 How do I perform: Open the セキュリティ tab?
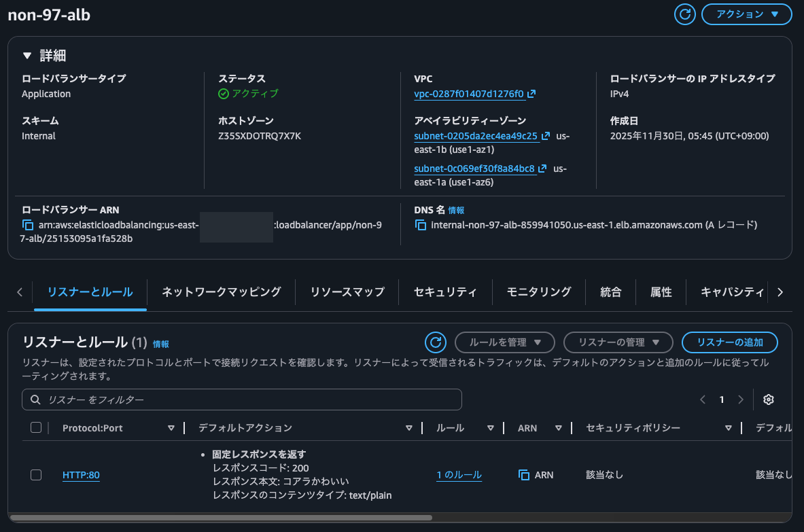coord(445,292)
